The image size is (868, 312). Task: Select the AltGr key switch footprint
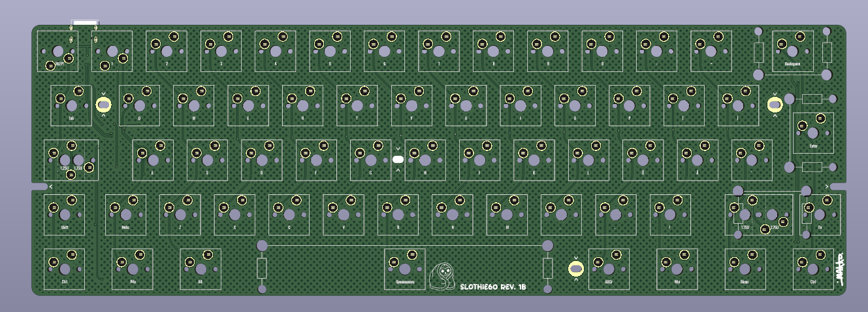coord(609,269)
